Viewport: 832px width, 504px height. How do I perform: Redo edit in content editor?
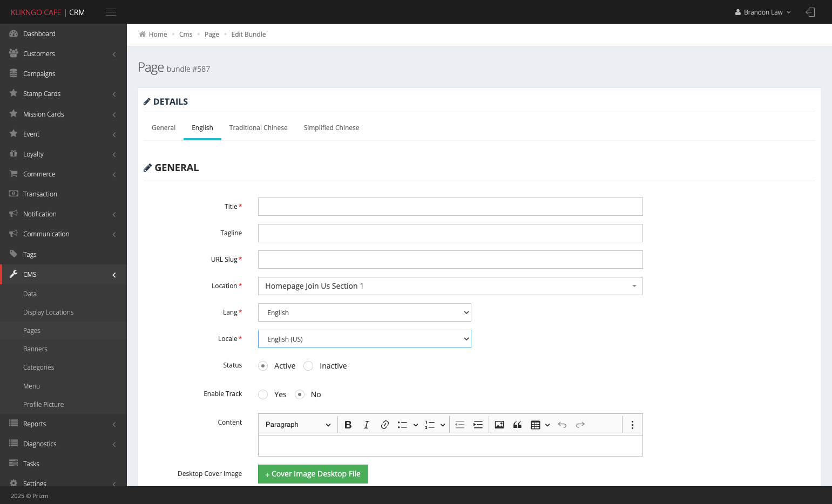580,425
